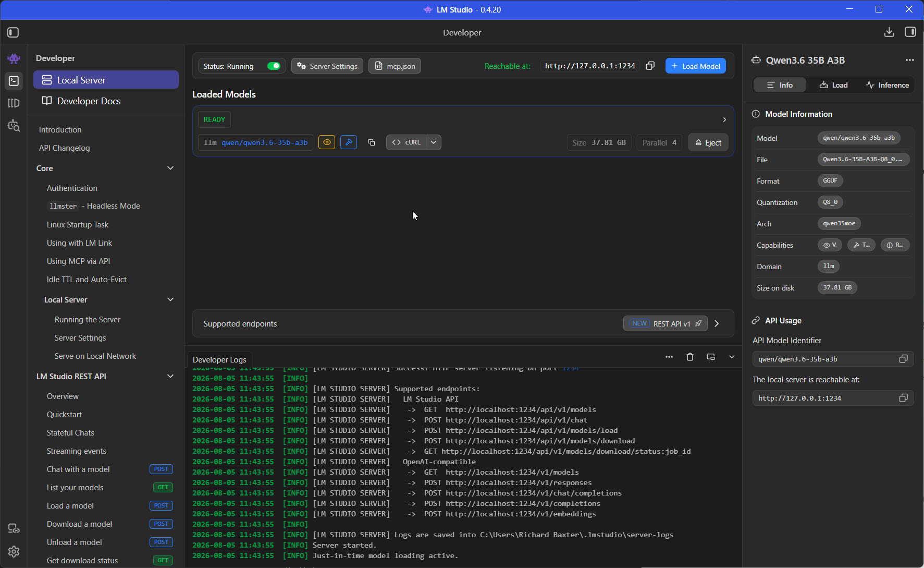
Task: Open the Discover model search icon
Action: click(x=14, y=126)
